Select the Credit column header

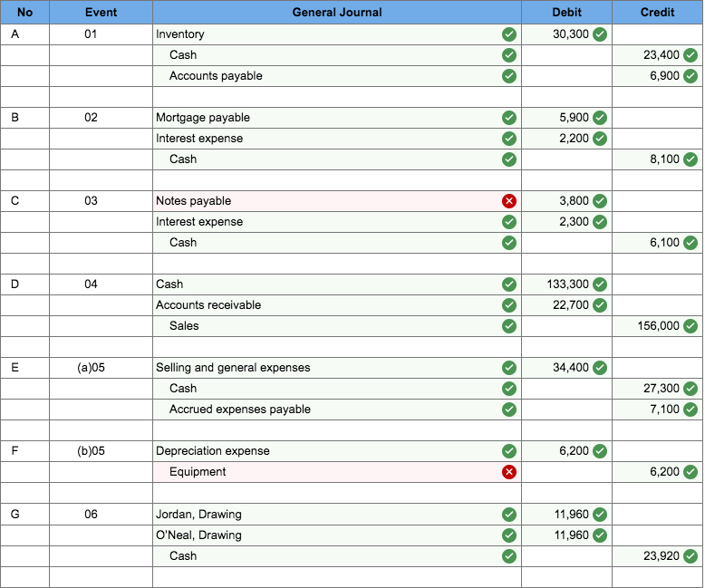tap(657, 12)
